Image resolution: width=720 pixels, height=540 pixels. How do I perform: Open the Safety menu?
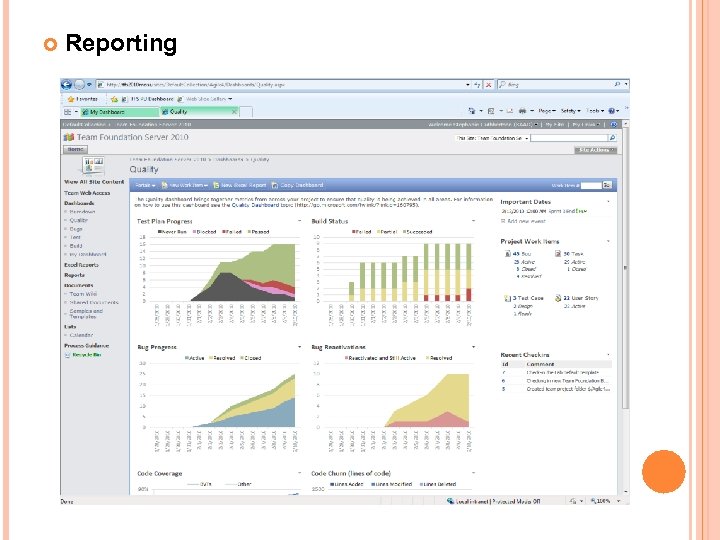tap(570, 111)
